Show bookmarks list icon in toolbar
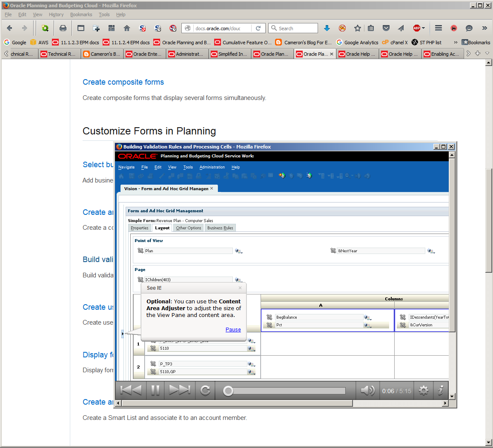The height and width of the screenshot is (448, 493). point(371,28)
